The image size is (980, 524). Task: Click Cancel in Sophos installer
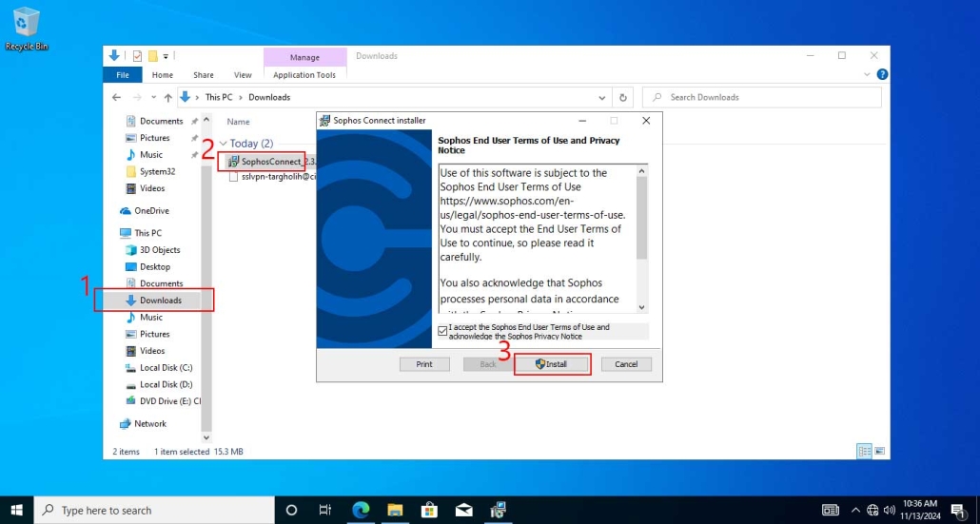(626, 364)
